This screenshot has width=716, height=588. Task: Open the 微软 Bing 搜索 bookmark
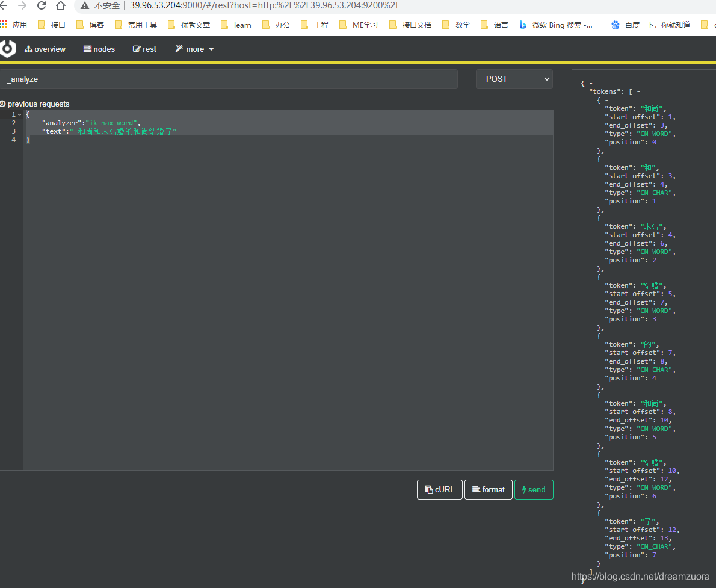coord(556,25)
